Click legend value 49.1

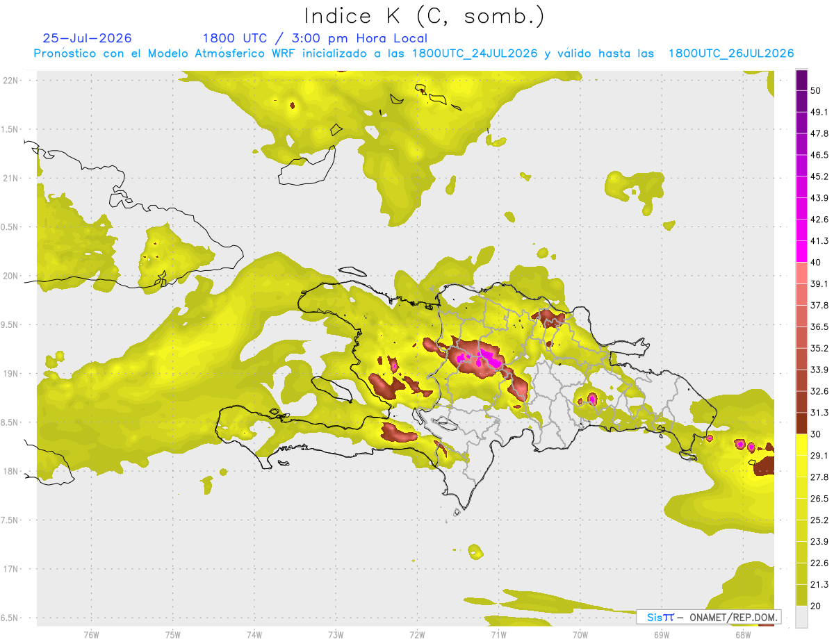tap(819, 112)
